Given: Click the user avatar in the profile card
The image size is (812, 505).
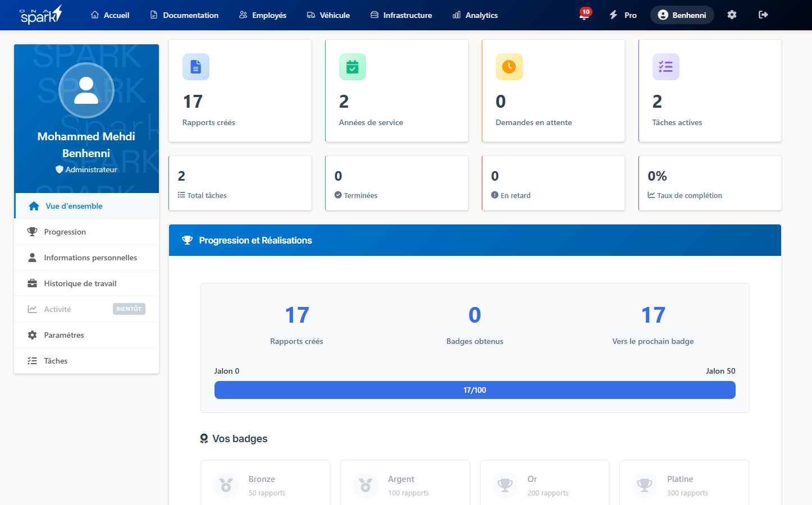Looking at the screenshot, I should (86, 90).
